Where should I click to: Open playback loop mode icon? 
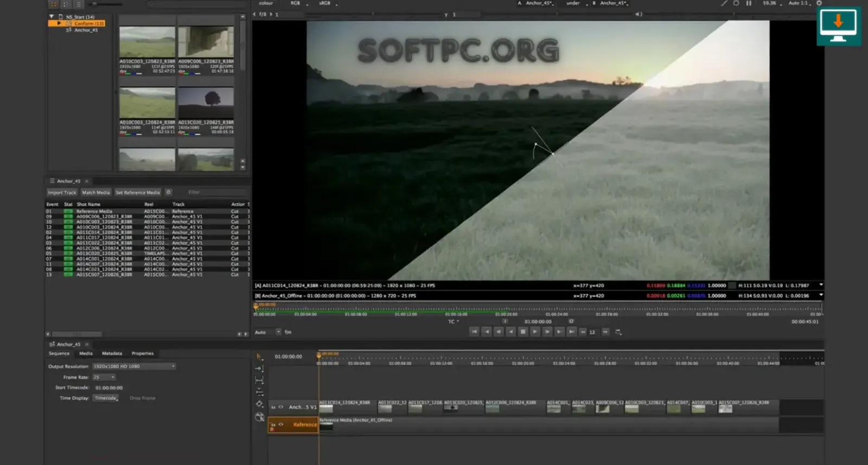pos(618,332)
